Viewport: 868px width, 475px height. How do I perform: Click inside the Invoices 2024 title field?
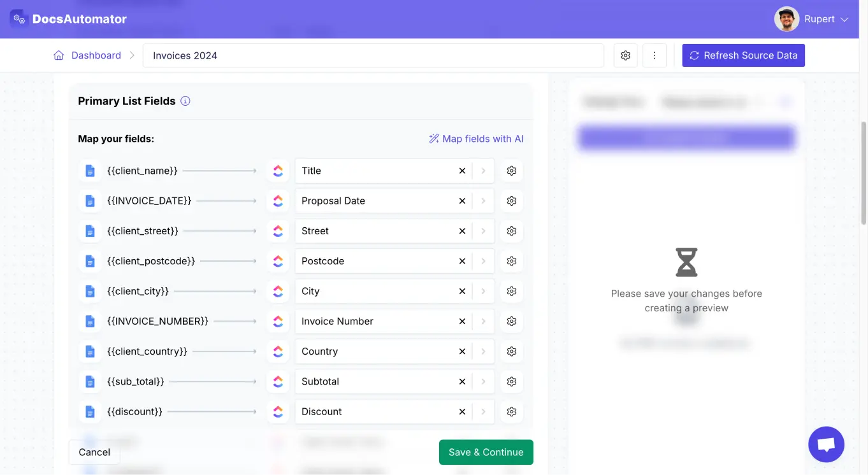pyautogui.click(x=373, y=55)
